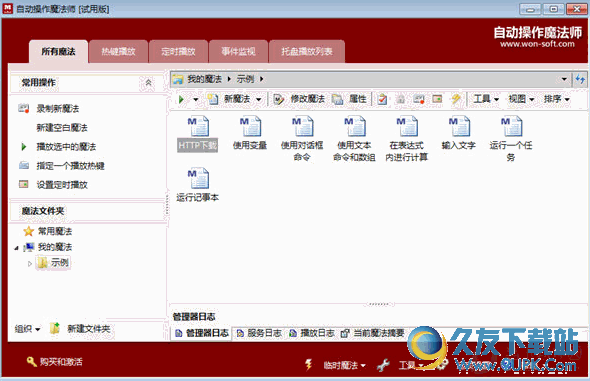Select the 使用文本命令和数组 magic file
Viewport: 590px width, 381px height.
[x=354, y=139]
